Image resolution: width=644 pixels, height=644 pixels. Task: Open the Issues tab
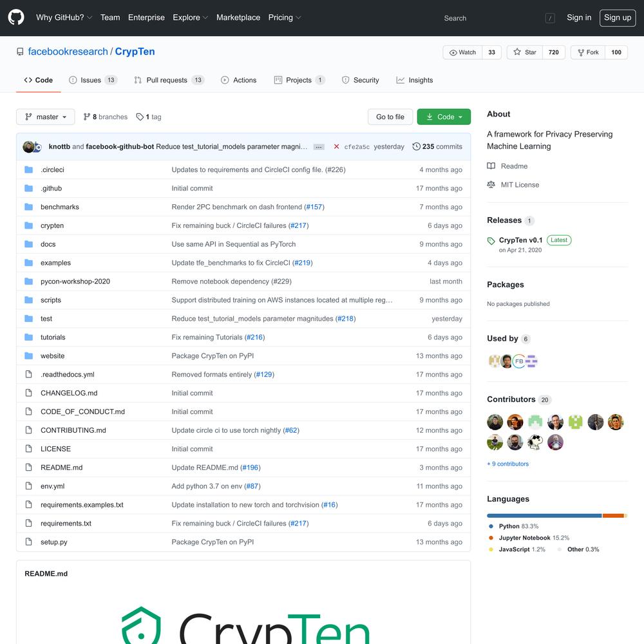coord(93,80)
